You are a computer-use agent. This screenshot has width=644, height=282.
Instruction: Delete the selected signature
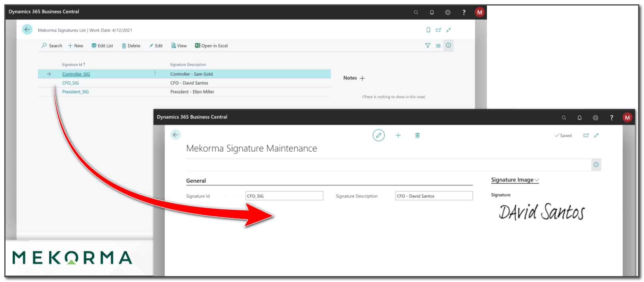pyautogui.click(x=131, y=46)
